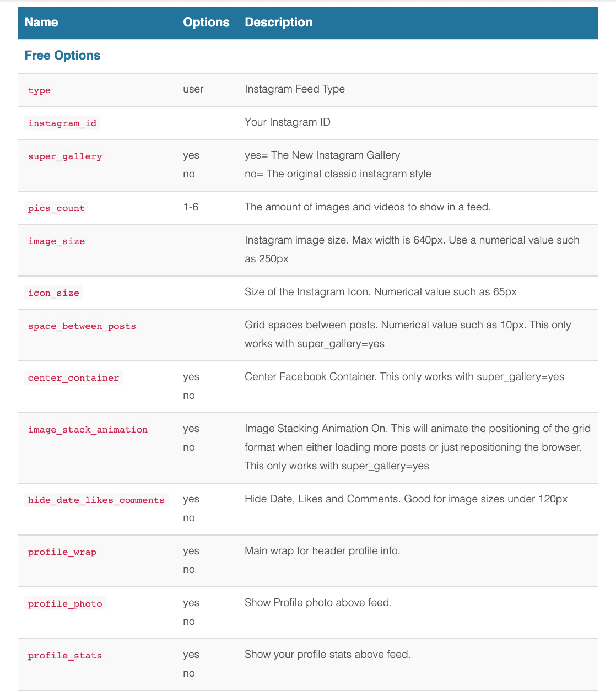Select the space_between_posts option name

coord(82,326)
